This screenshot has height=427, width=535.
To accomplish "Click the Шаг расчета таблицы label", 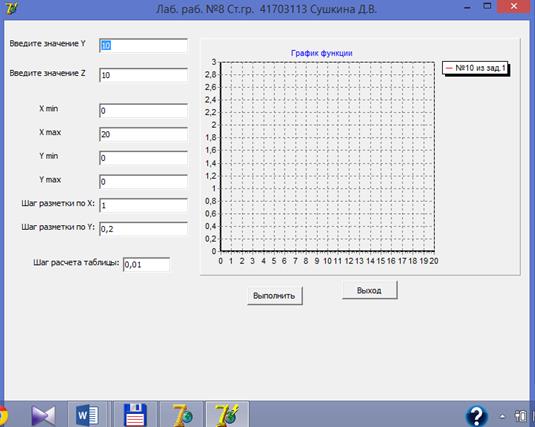I will [76, 262].
